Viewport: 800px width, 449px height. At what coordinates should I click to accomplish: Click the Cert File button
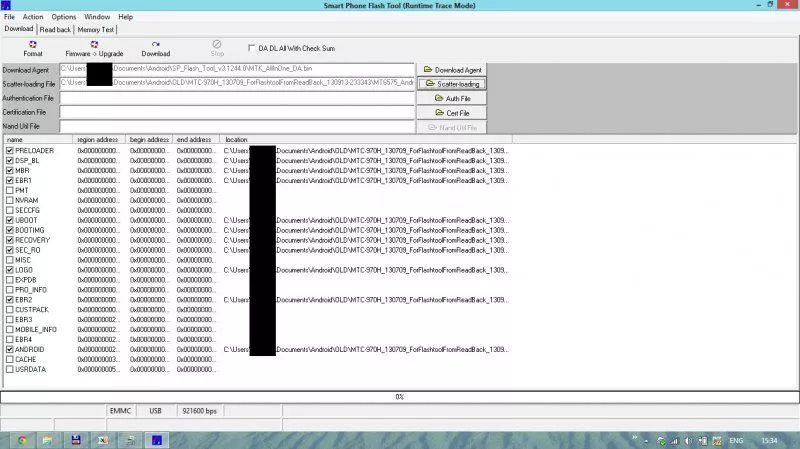pos(451,113)
